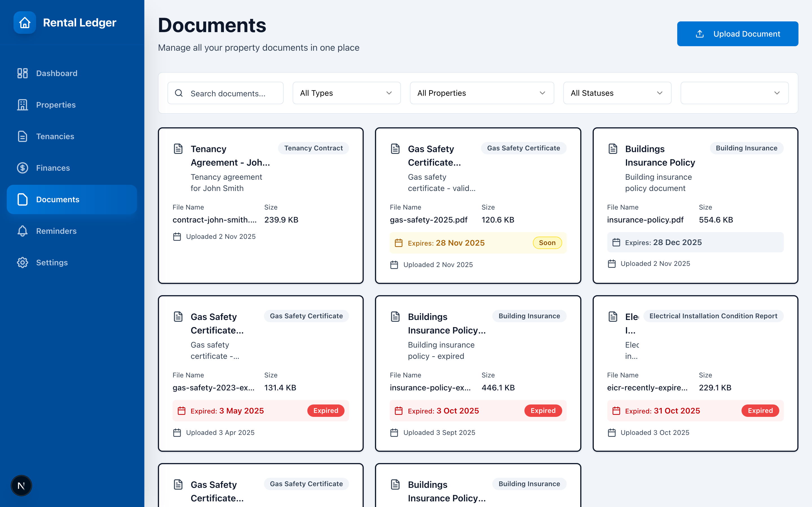Select the Finances dollar icon
The height and width of the screenshot is (507, 812).
point(22,168)
